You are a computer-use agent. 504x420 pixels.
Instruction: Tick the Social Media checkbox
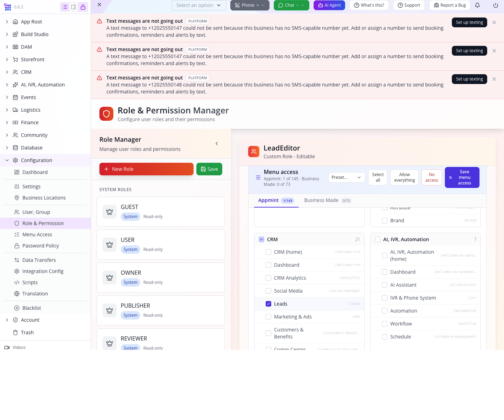268,291
